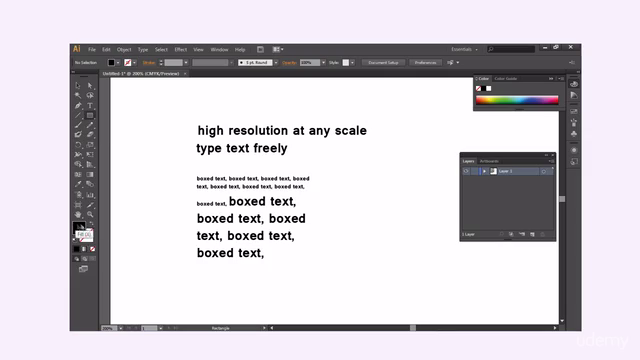Set paint mode to None in toolbar
This screenshot has width=640, height=360.
[93, 249]
